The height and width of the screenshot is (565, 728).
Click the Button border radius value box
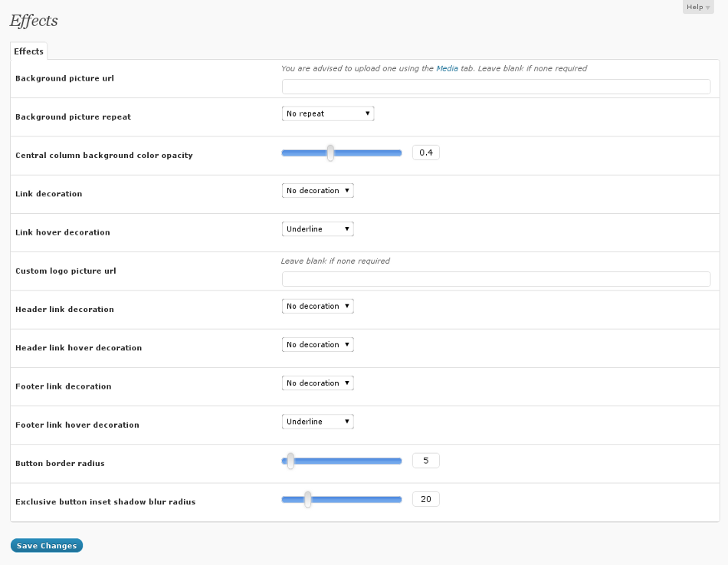426,461
